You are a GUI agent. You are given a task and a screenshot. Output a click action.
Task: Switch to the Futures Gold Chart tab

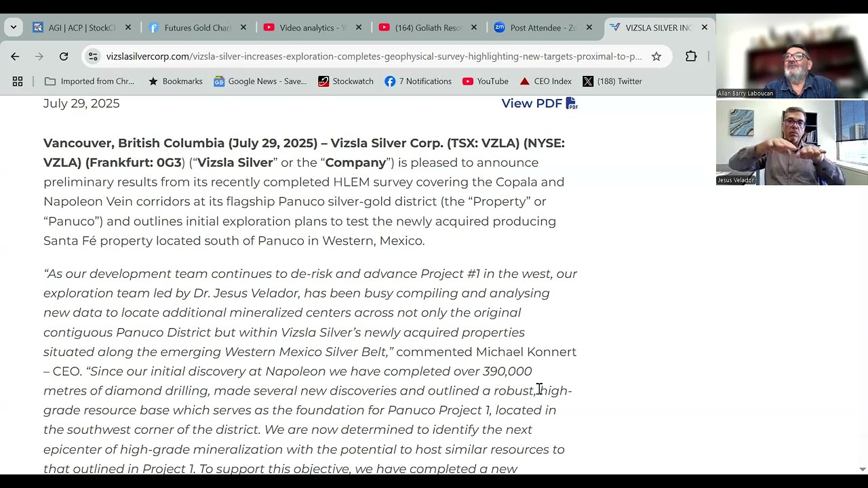197,28
